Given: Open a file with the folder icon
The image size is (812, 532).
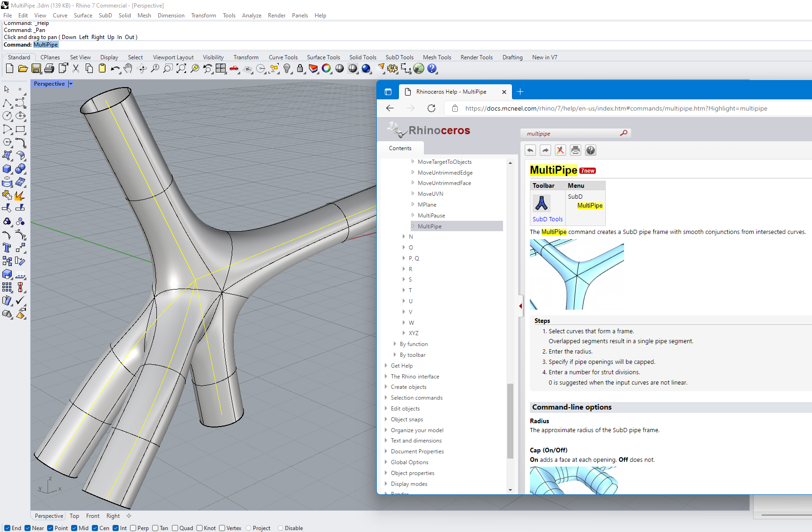Looking at the screenshot, I should 23,69.
